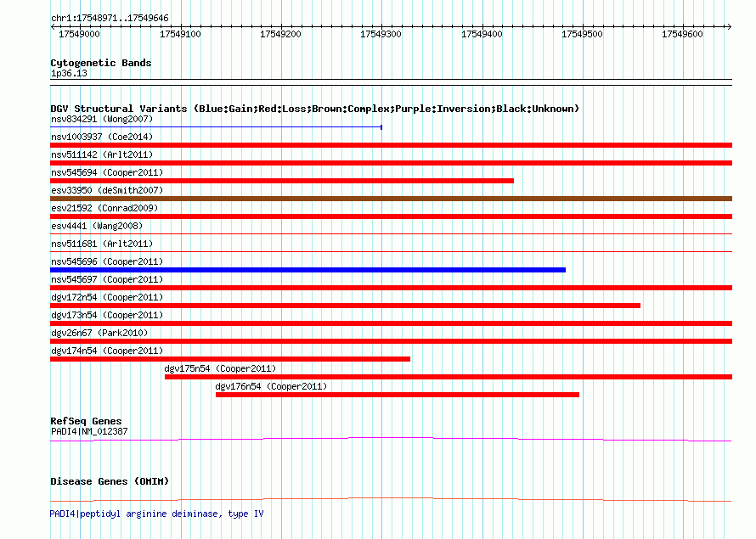The image size is (756, 539).
Task: Select the dgv176n54 red loss bar
Action: [398, 395]
